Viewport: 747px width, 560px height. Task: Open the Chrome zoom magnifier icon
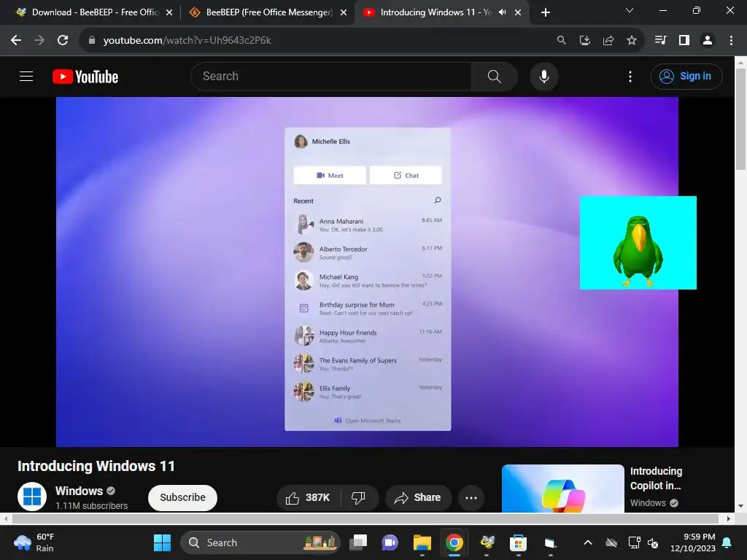pos(562,41)
